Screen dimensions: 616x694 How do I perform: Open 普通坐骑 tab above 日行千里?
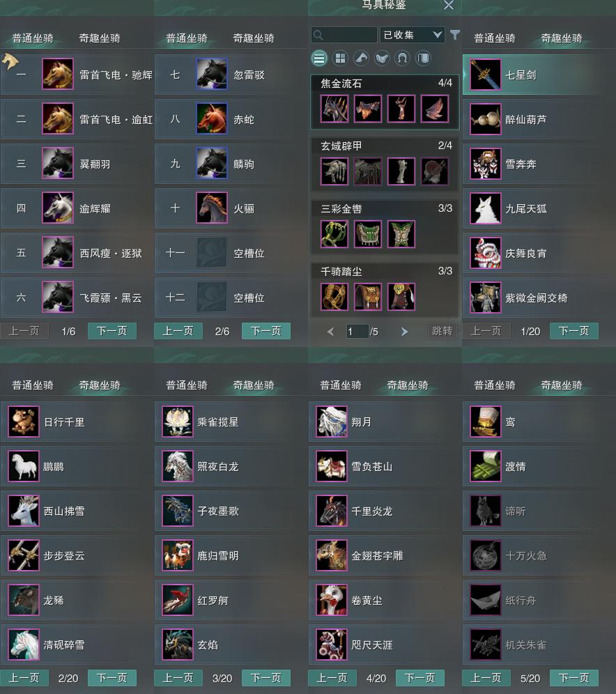coord(33,385)
